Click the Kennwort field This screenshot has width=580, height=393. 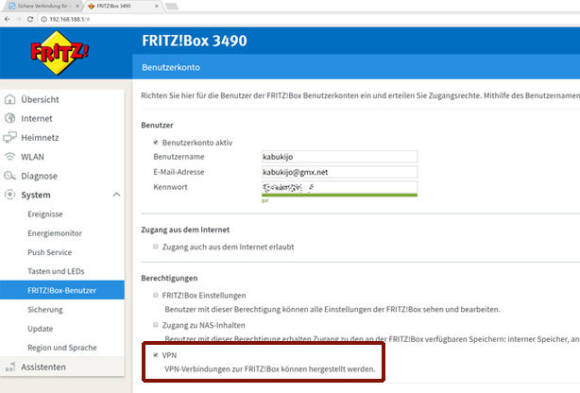point(339,187)
